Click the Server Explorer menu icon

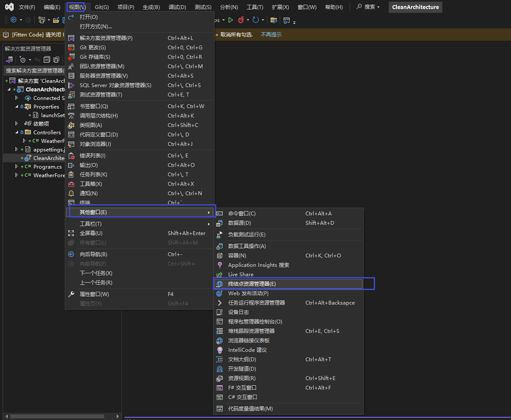(x=71, y=76)
